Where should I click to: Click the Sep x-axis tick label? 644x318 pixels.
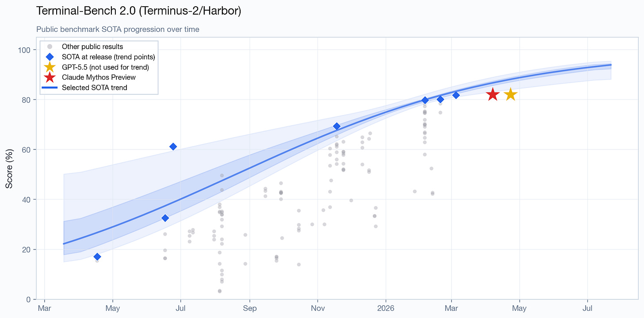pyautogui.click(x=250, y=307)
